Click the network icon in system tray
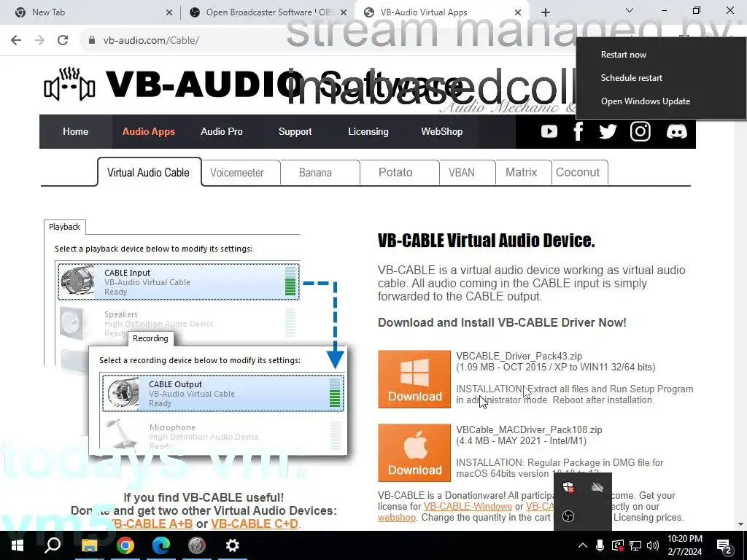The width and height of the screenshot is (747, 560). (x=635, y=545)
